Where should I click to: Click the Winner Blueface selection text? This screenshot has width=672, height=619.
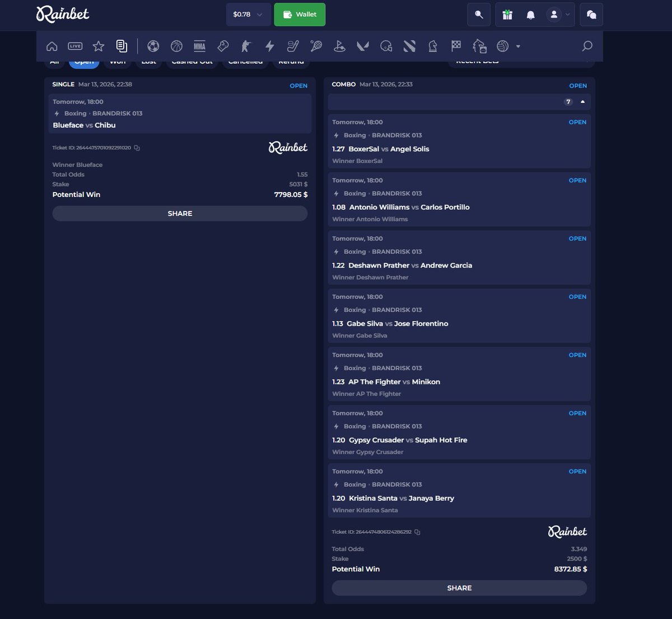[x=77, y=165]
